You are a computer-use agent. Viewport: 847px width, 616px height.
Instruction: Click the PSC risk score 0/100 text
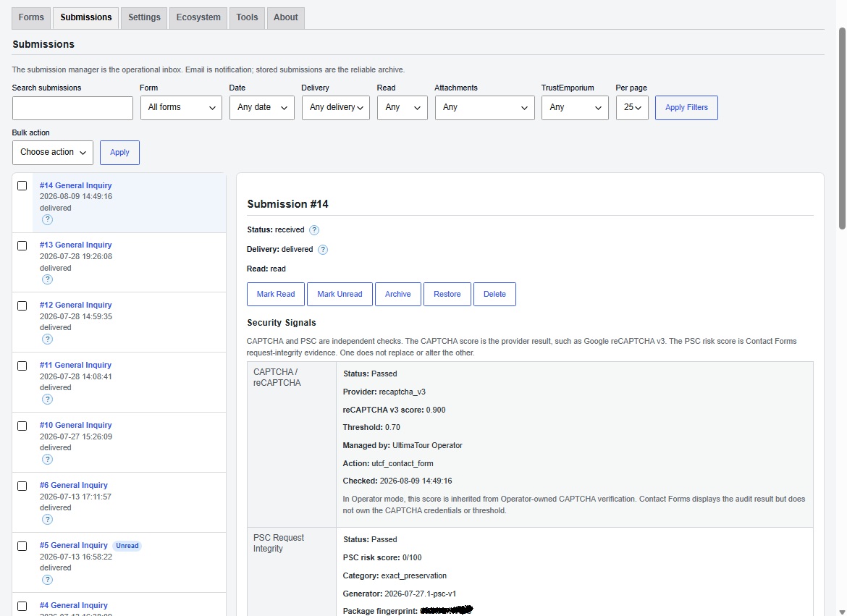click(382, 557)
